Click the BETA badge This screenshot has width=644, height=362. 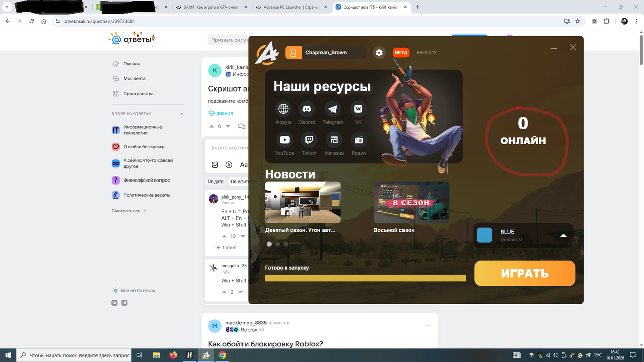click(x=401, y=53)
